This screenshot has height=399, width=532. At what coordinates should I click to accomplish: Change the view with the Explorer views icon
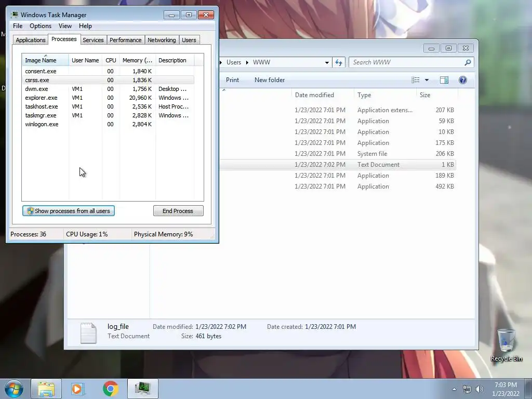coord(415,80)
